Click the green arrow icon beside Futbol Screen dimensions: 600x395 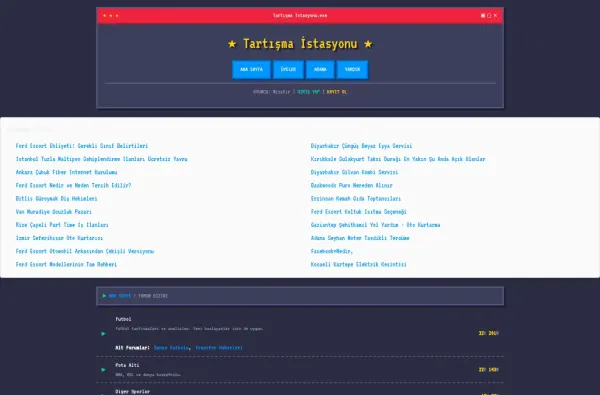tap(103, 334)
